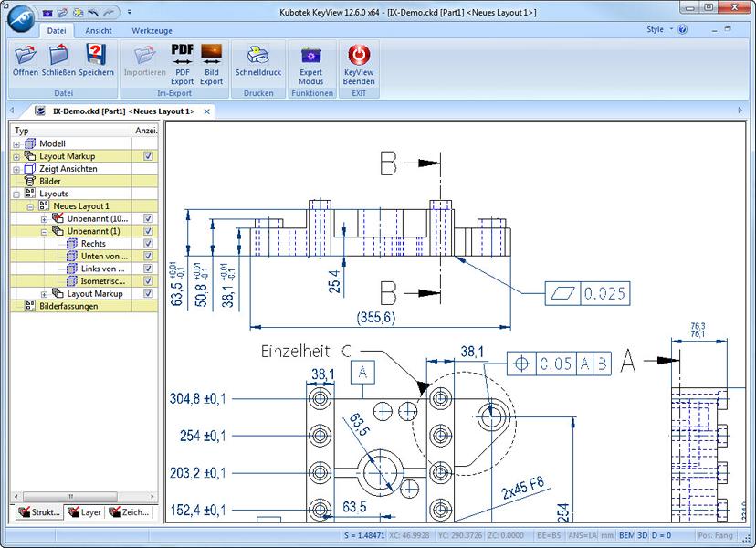Click the tree scrollbar right arrow
The width and height of the screenshot is (756, 548).
152,496
